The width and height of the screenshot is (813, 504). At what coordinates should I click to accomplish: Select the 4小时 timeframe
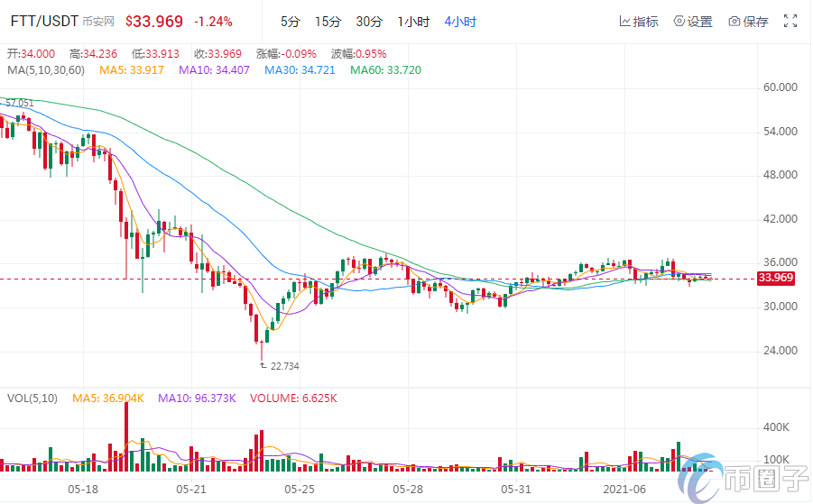coord(460,22)
